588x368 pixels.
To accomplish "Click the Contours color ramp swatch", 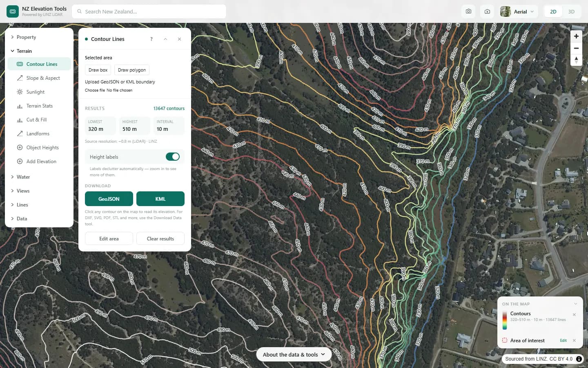I will 505,320.
